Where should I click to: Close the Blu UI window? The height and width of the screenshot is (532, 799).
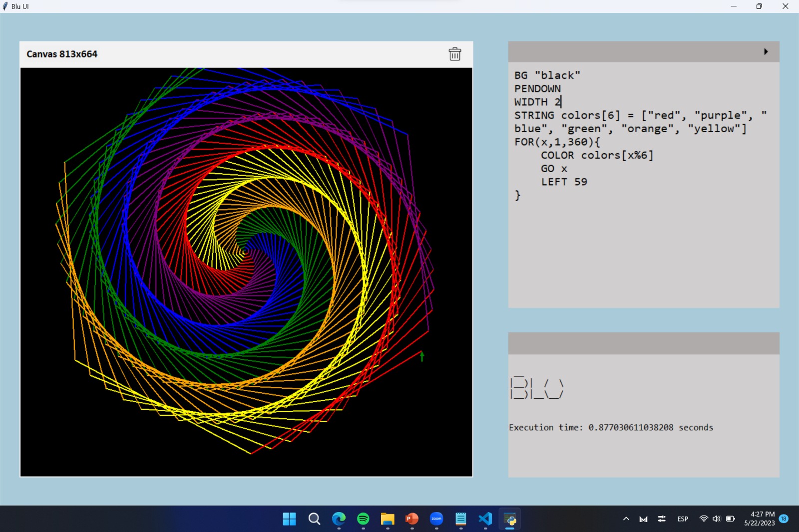(x=785, y=6)
